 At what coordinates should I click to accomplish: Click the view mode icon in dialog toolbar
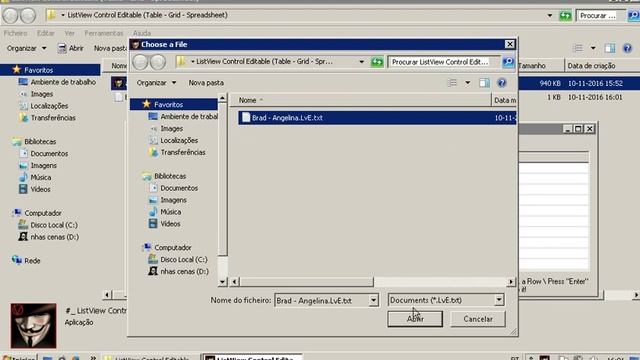(453, 83)
